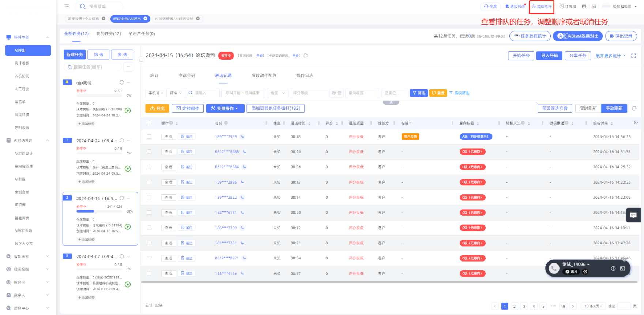Open the floating chat message icon
This screenshot has width=644, height=315.
click(633, 215)
